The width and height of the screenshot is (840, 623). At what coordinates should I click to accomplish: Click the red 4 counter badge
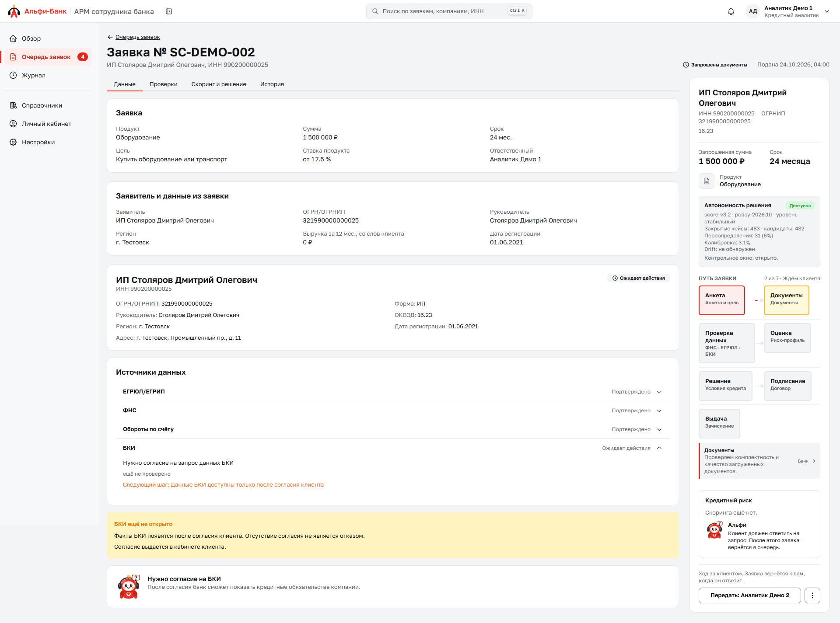tap(83, 57)
